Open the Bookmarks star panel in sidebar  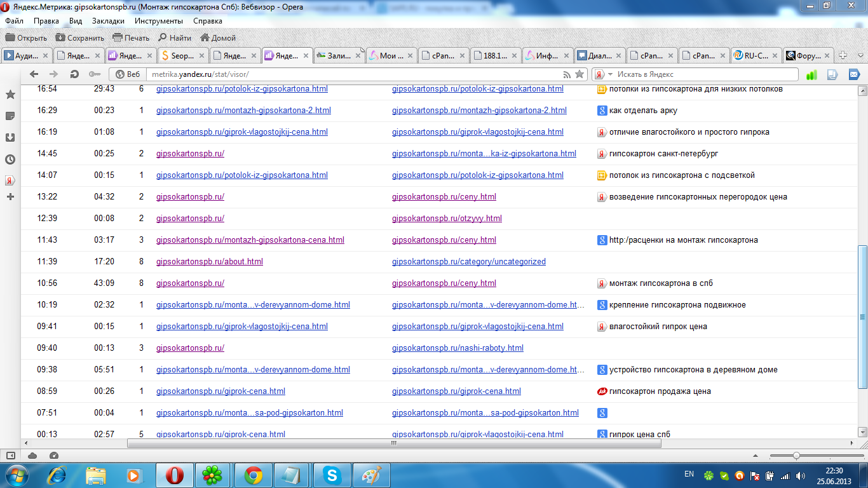coord(10,95)
